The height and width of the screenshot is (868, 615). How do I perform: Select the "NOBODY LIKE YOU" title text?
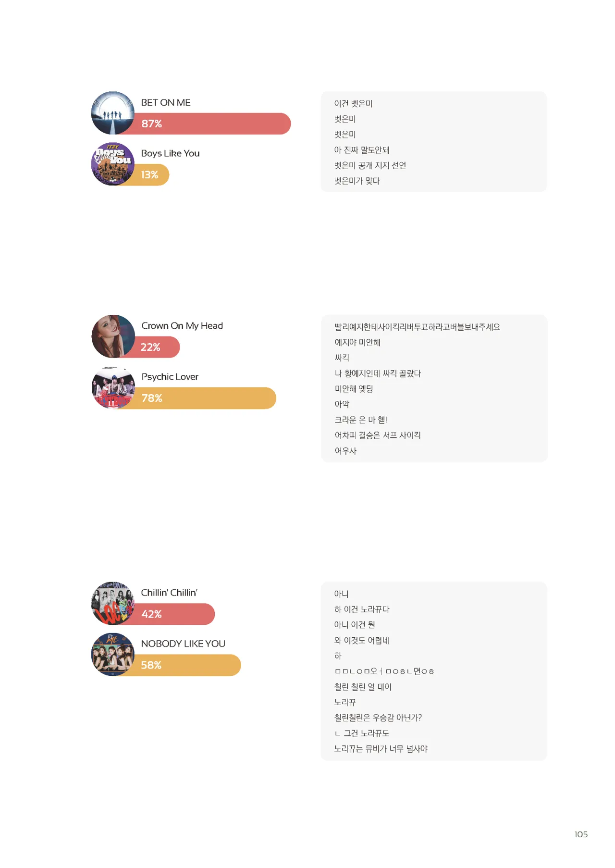point(183,644)
